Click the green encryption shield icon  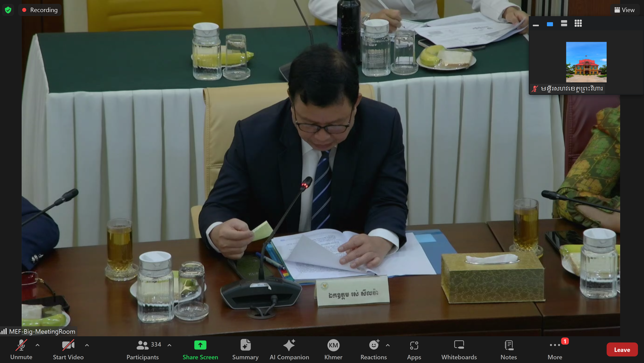click(8, 10)
